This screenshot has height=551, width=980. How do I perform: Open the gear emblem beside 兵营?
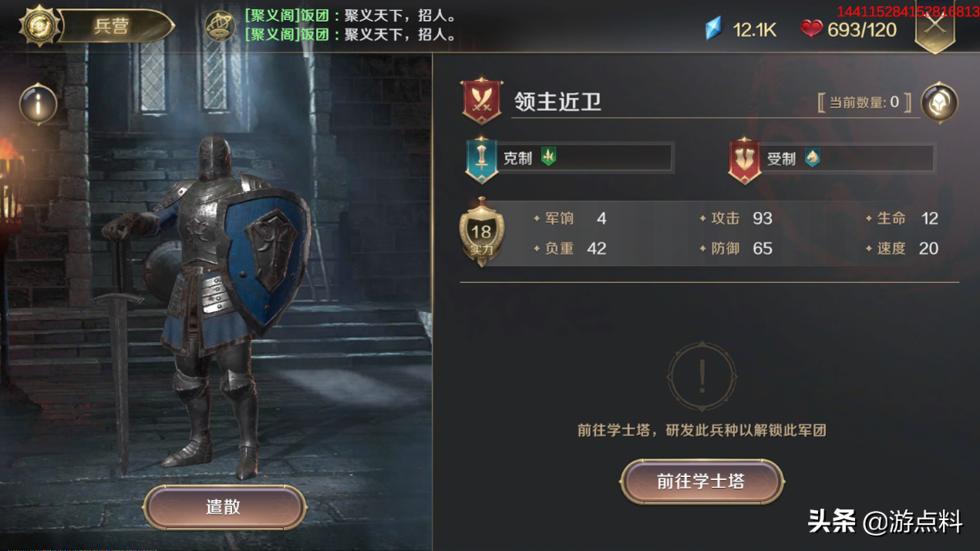point(39,25)
